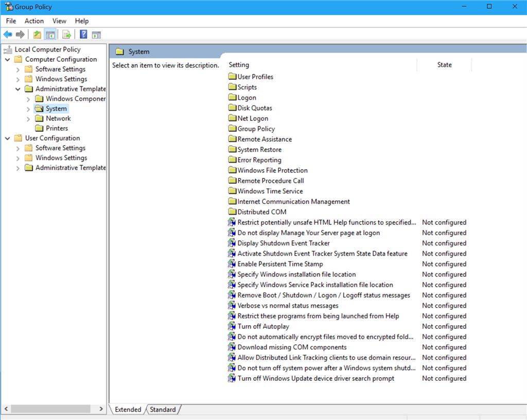Click the Disk Quotas folder icon
Image resolution: width=527 pixels, height=420 pixels.
click(232, 108)
